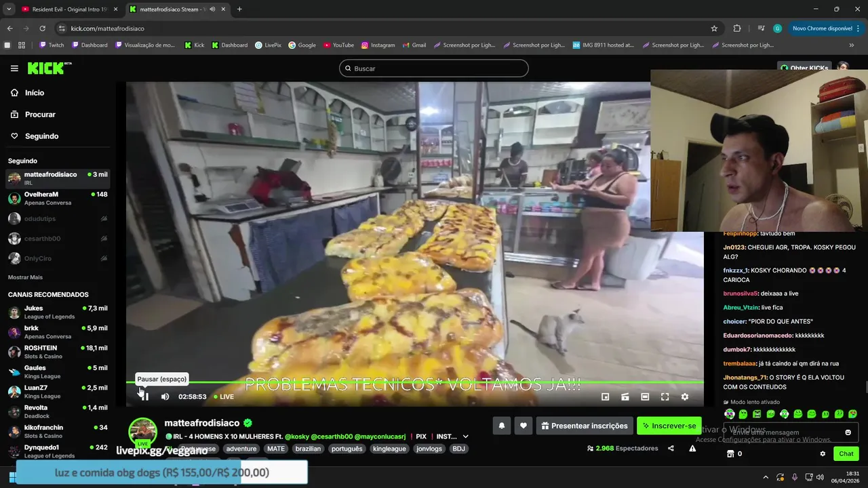The width and height of the screenshot is (868, 488).
Task: Click the Buscar search field
Action: pyautogui.click(x=434, y=68)
